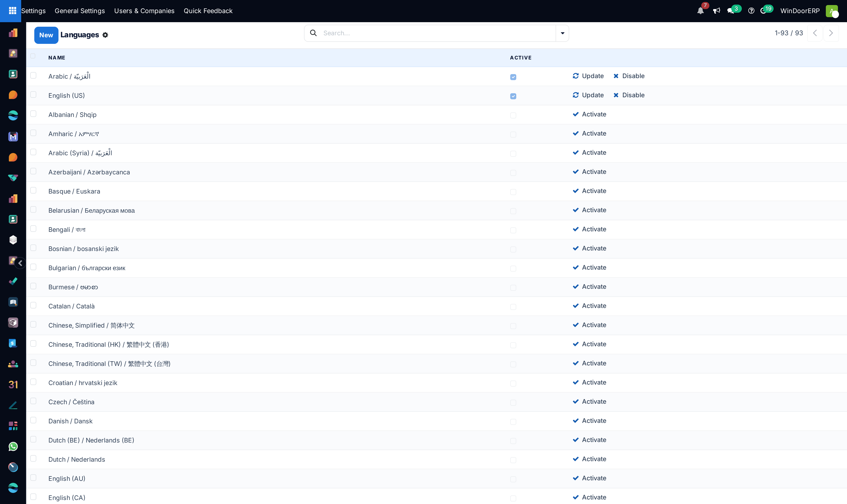This screenshot has width=847, height=504.
Task: Click the check icon in Albanian row
Action: [576, 114]
